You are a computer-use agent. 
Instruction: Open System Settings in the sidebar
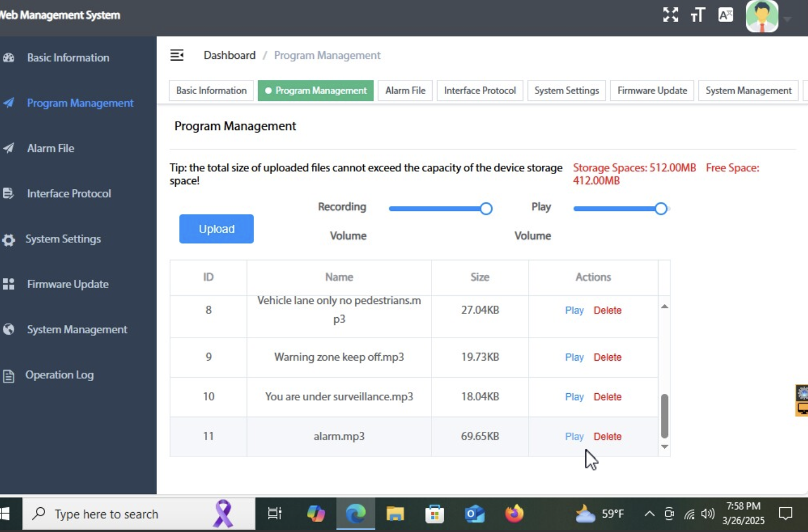(x=63, y=239)
